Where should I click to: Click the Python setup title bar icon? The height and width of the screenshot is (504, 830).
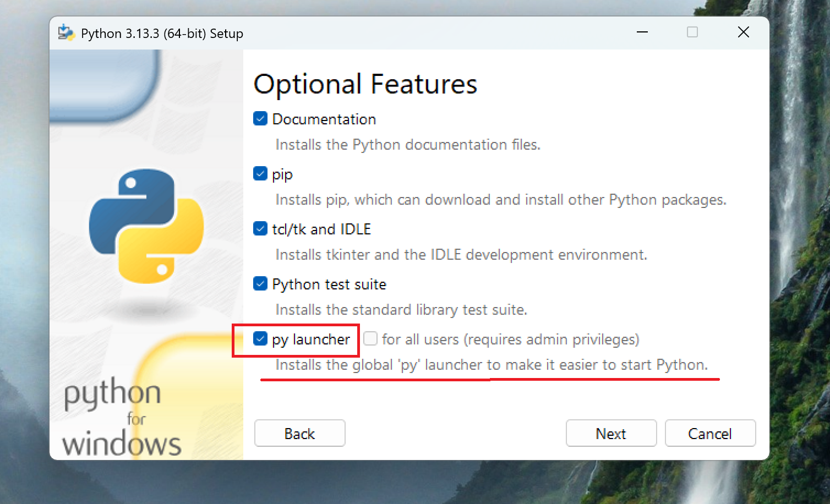point(66,33)
